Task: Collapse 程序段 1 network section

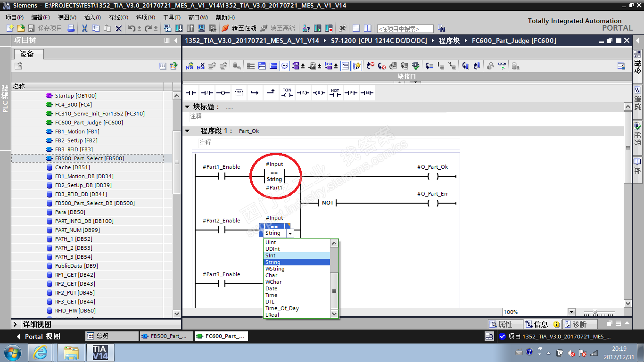Action: point(187,131)
